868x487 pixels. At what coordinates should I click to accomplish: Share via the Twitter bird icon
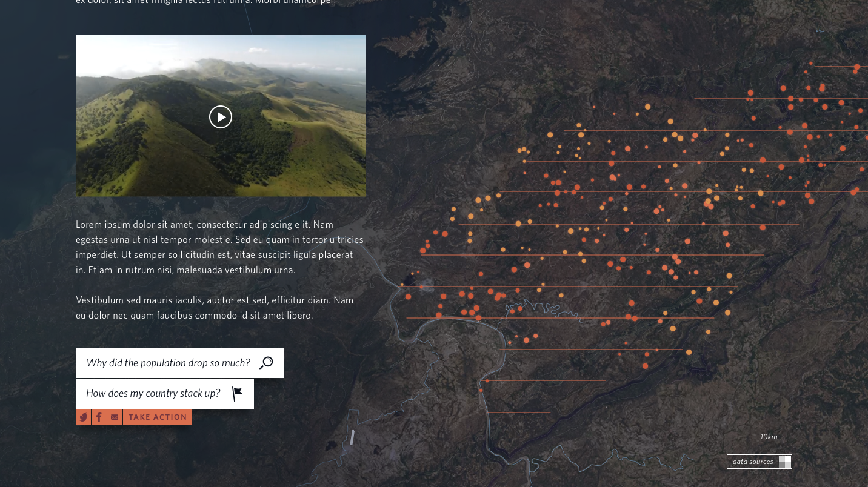83,417
